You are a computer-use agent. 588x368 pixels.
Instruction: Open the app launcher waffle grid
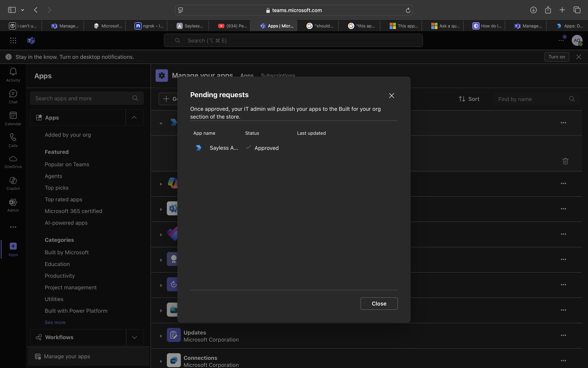pyautogui.click(x=13, y=40)
